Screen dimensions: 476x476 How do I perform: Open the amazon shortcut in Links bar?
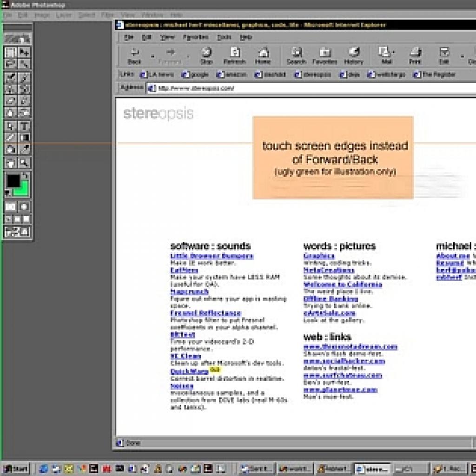(x=231, y=75)
